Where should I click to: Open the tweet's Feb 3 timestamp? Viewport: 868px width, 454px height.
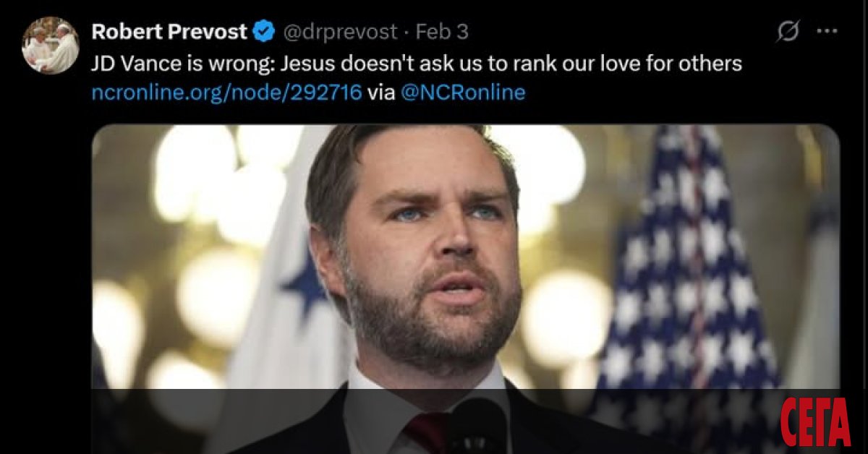[442, 32]
